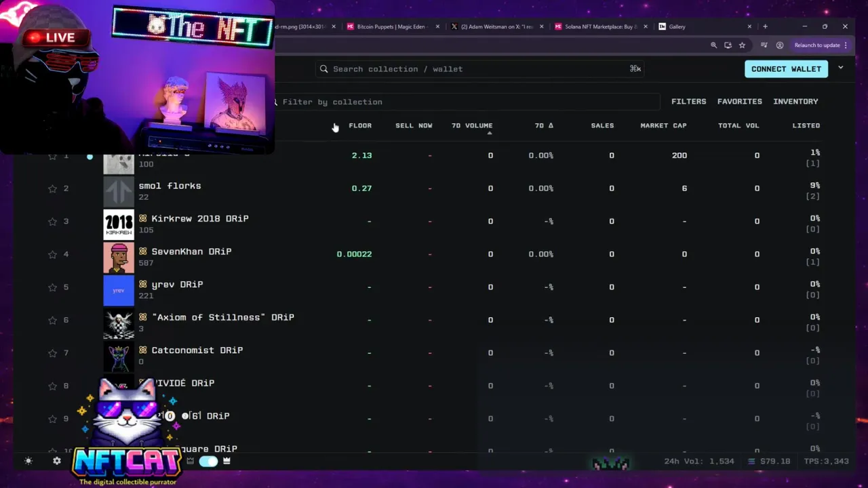Toggle the 7D Volume sort arrow

(490, 133)
